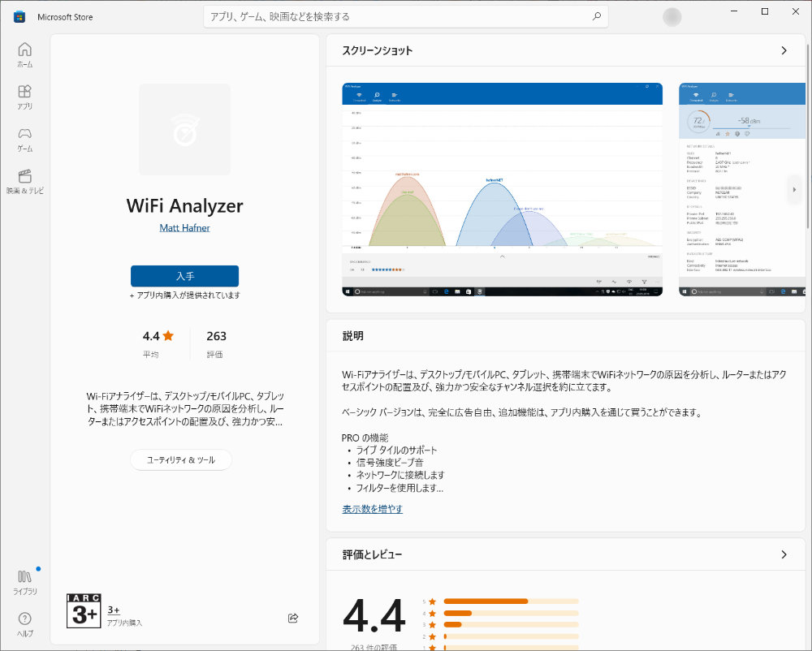812x651 pixels.
Task: Click the スクリーンショット heading text
Action: point(378,50)
